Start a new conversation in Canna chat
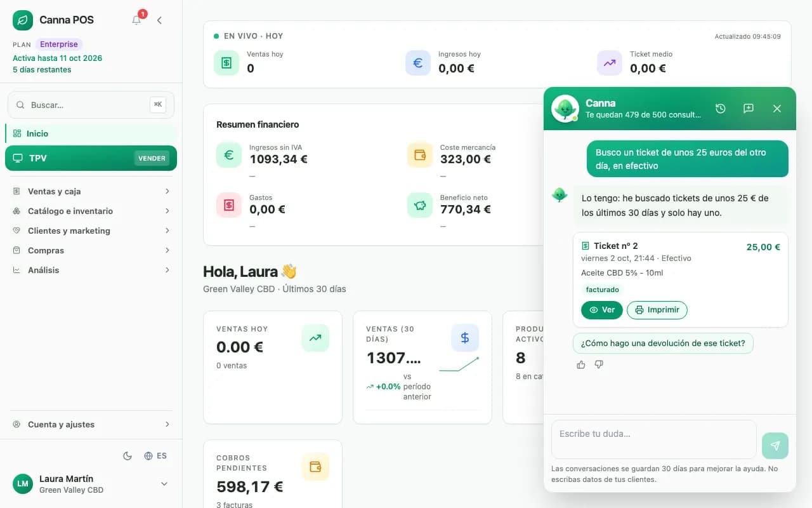The height and width of the screenshot is (508, 812). (749, 109)
